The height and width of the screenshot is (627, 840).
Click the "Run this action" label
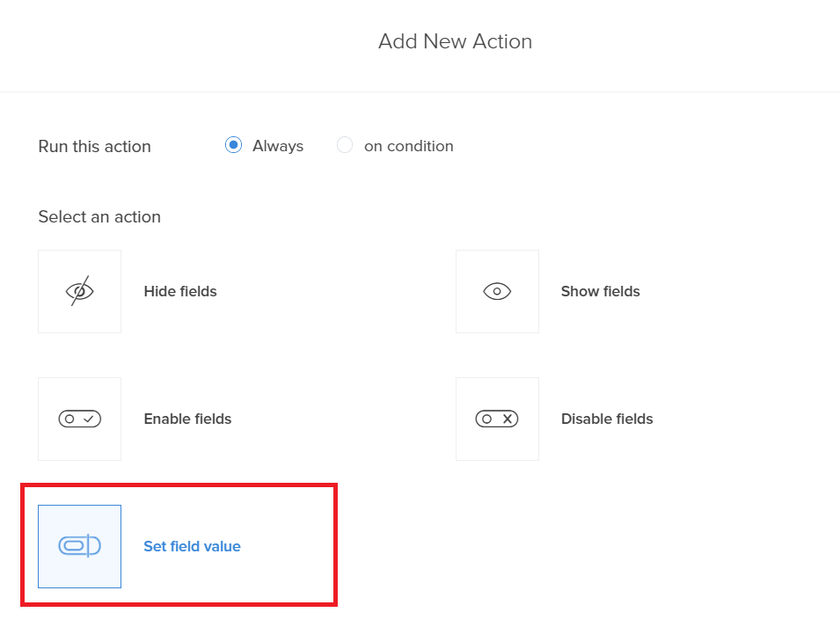94,147
